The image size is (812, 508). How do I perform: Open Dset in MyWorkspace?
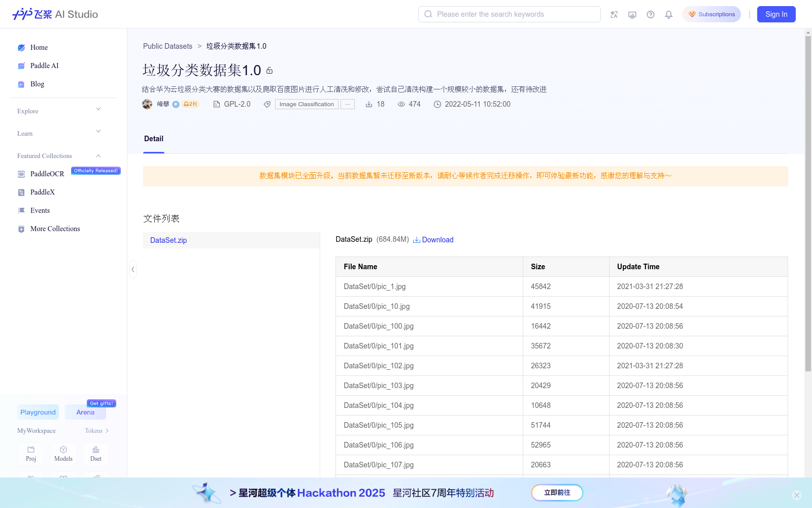(96, 454)
